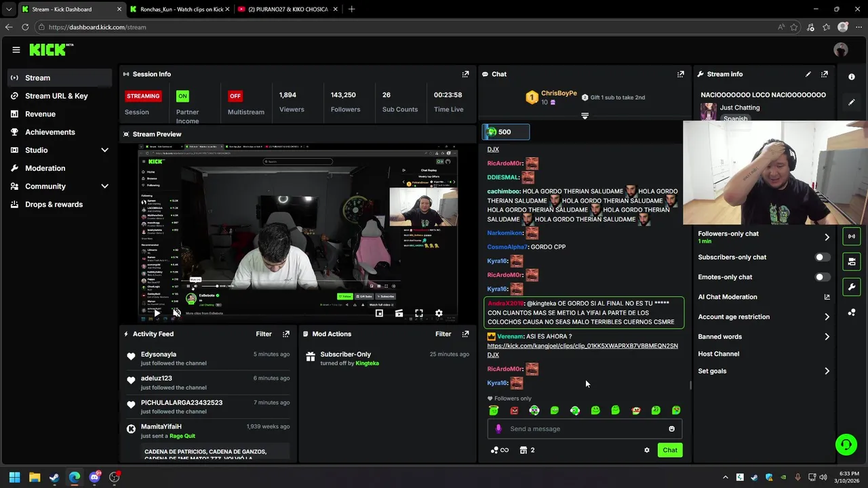Make the stream preview fullscreen
The height and width of the screenshot is (488, 868).
point(419,313)
